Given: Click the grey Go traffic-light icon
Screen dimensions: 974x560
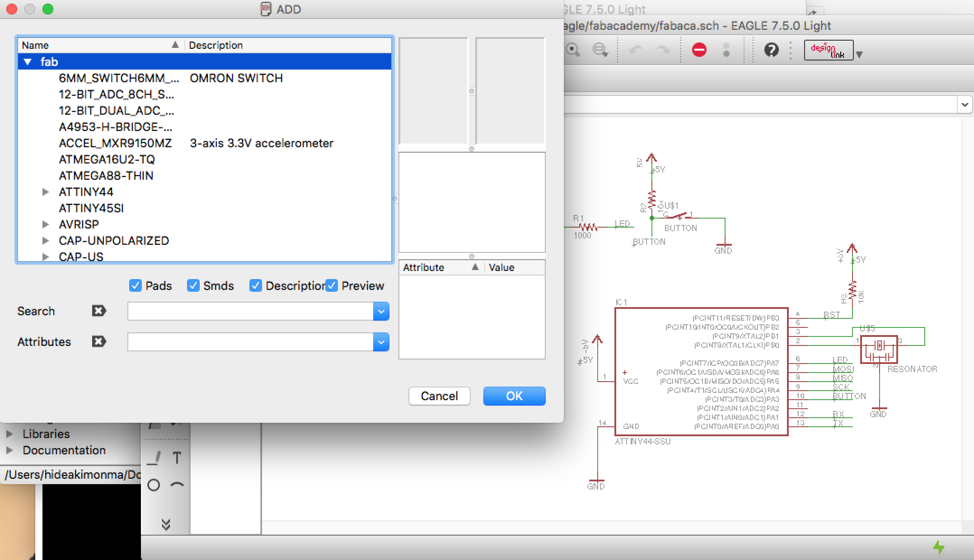Looking at the screenshot, I should tap(726, 50).
